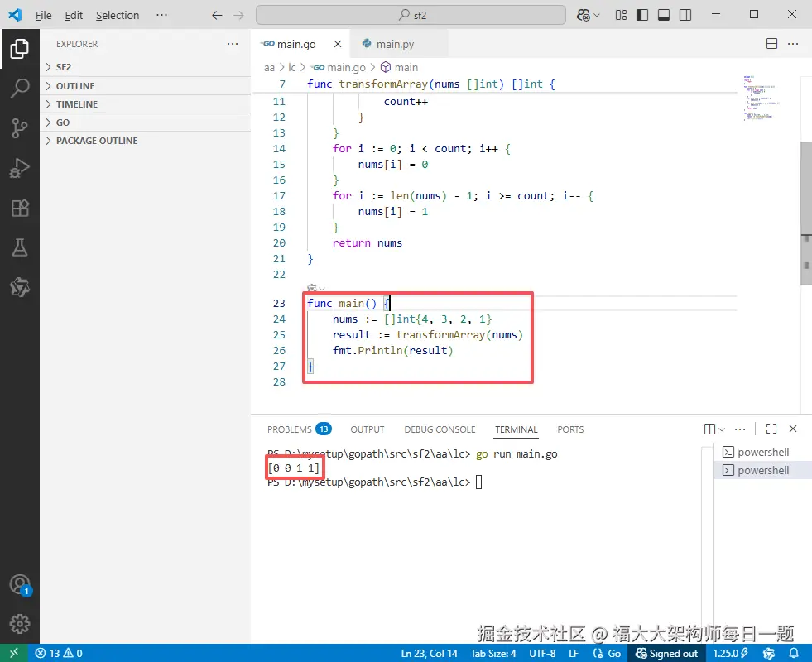Open the remote window indicator

point(14,653)
